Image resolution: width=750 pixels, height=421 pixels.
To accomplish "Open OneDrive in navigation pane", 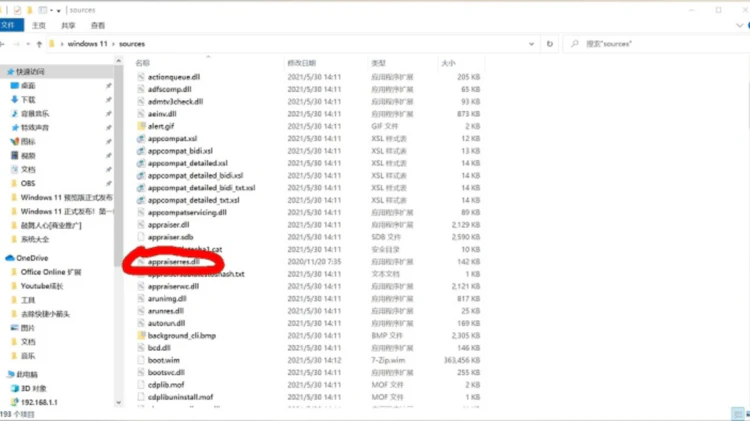I will pos(32,258).
